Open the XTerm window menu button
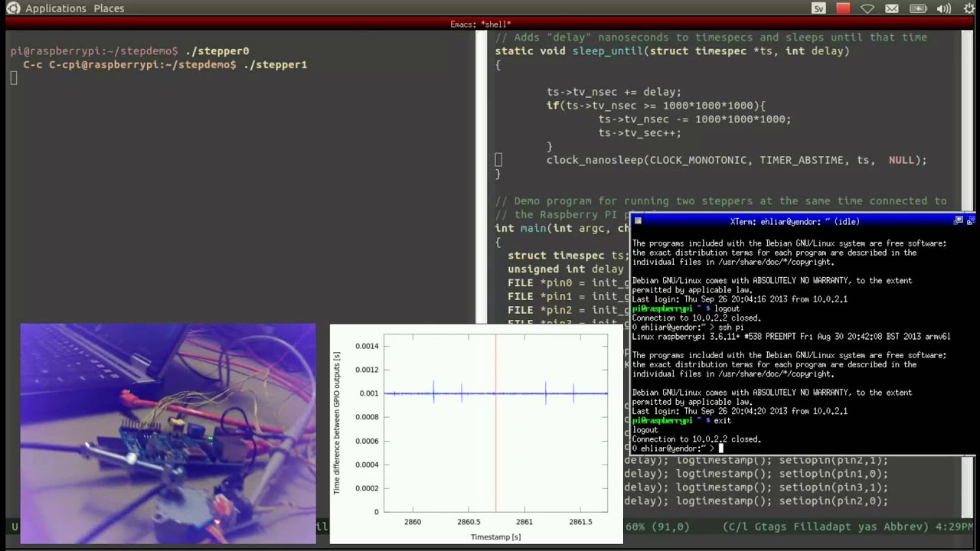 click(x=638, y=221)
